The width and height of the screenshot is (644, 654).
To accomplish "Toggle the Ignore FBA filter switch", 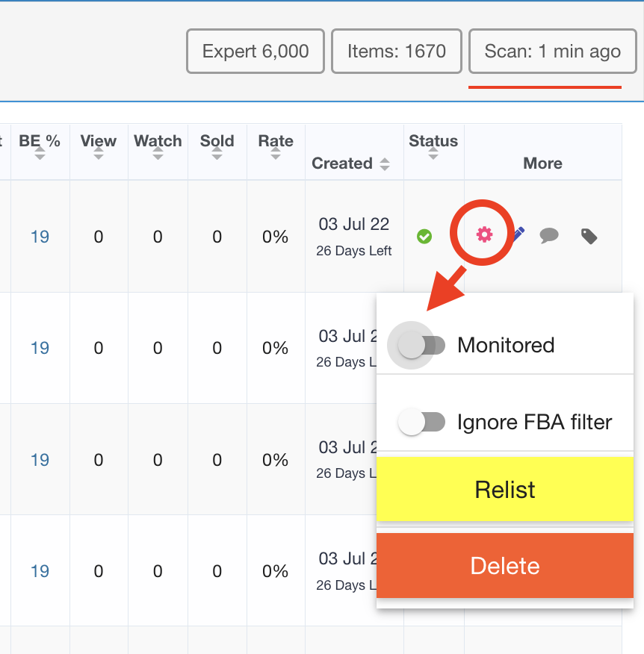I will [x=421, y=422].
